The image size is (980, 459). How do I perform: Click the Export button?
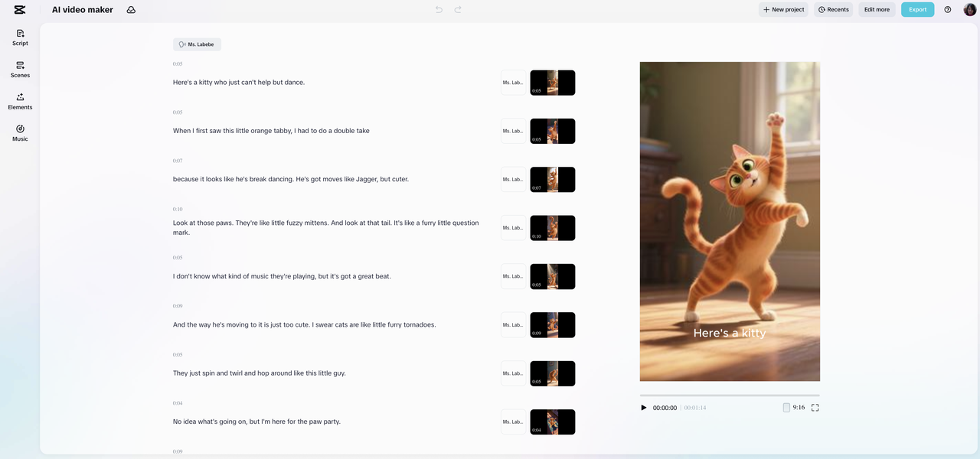(917, 9)
